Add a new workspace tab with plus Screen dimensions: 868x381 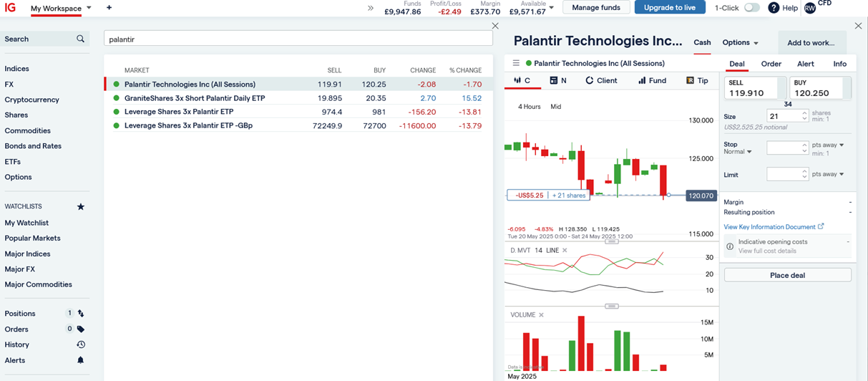pos(109,8)
